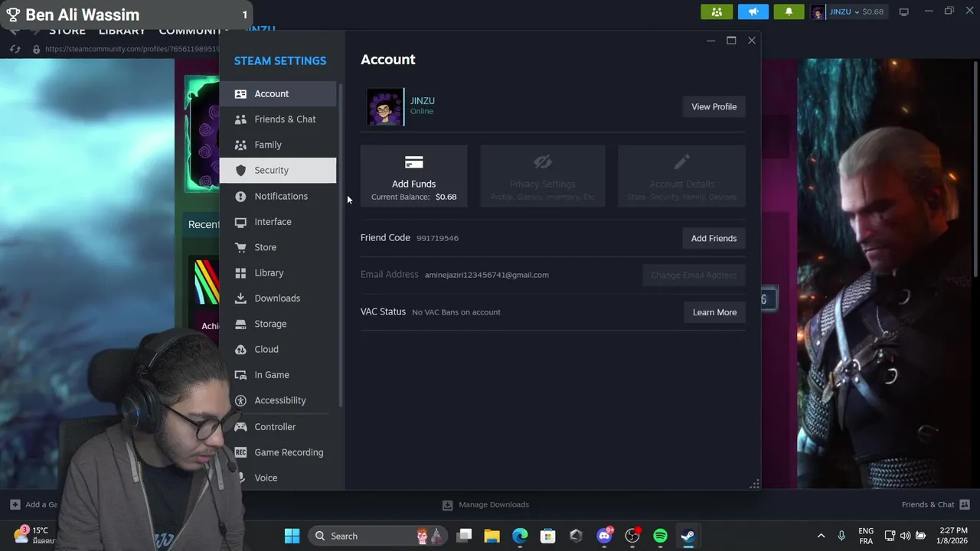Viewport: 980px width, 551px height.
Task: Open Microsoft Store from the taskbar
Action: (x=547, y=536)
